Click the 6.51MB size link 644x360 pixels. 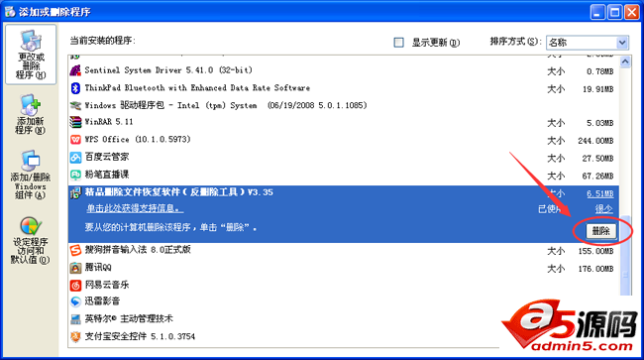tap(600, 193)
